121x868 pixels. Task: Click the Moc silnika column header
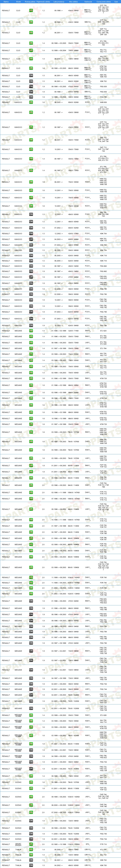click(74, 2)
